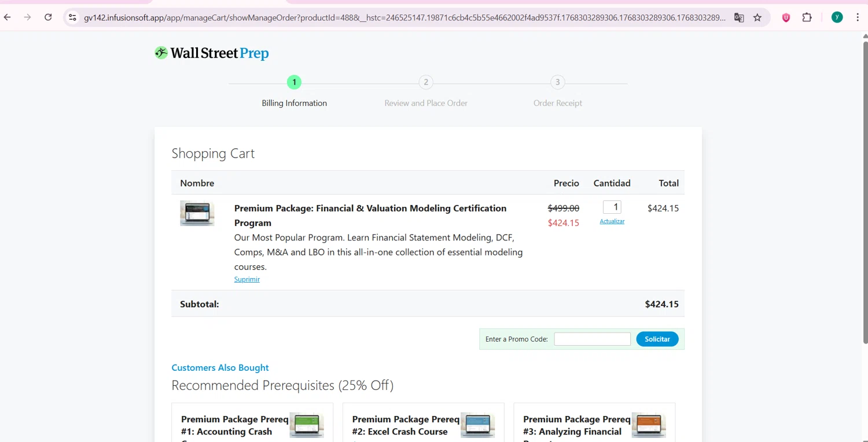Click the Actualizar quantity link
The width and height of the screenshot is (868, 442).
click(612, 221)
